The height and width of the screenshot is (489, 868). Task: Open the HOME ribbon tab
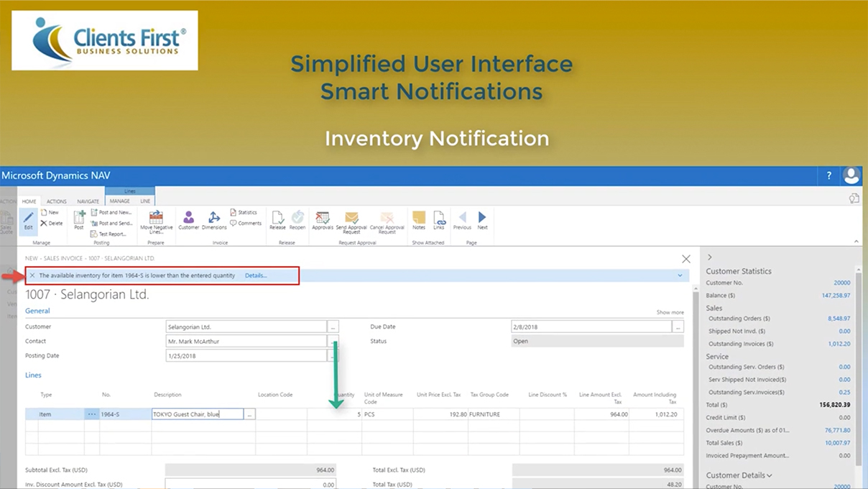[x=29, y=201]
